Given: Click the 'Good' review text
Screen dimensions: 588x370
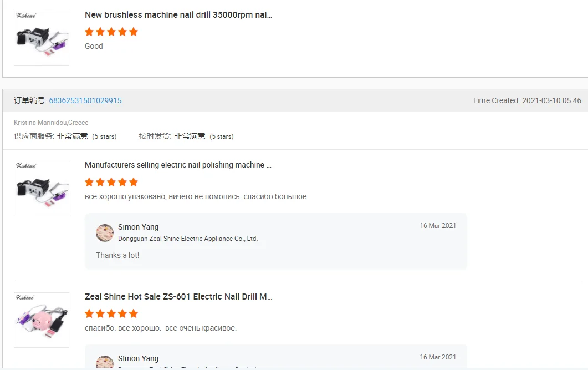Looking at the screenshot, I should (94, 46).
